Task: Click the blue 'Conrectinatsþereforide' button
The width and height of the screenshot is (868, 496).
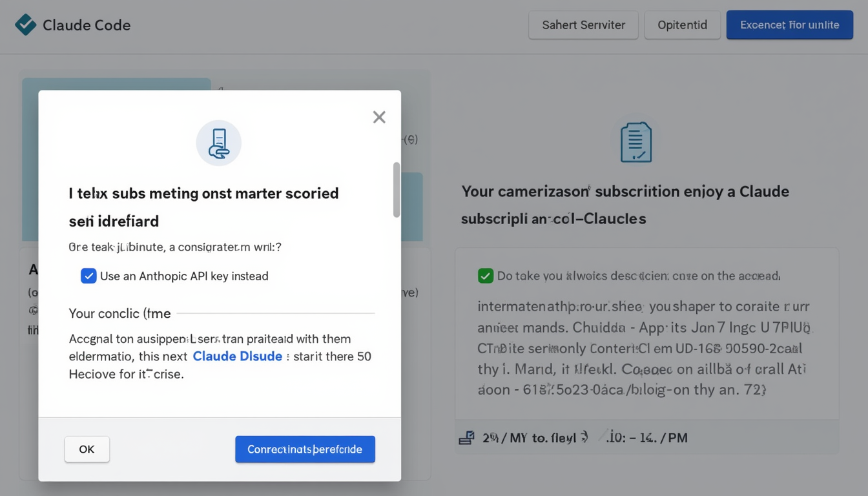Action: (305, 449)
